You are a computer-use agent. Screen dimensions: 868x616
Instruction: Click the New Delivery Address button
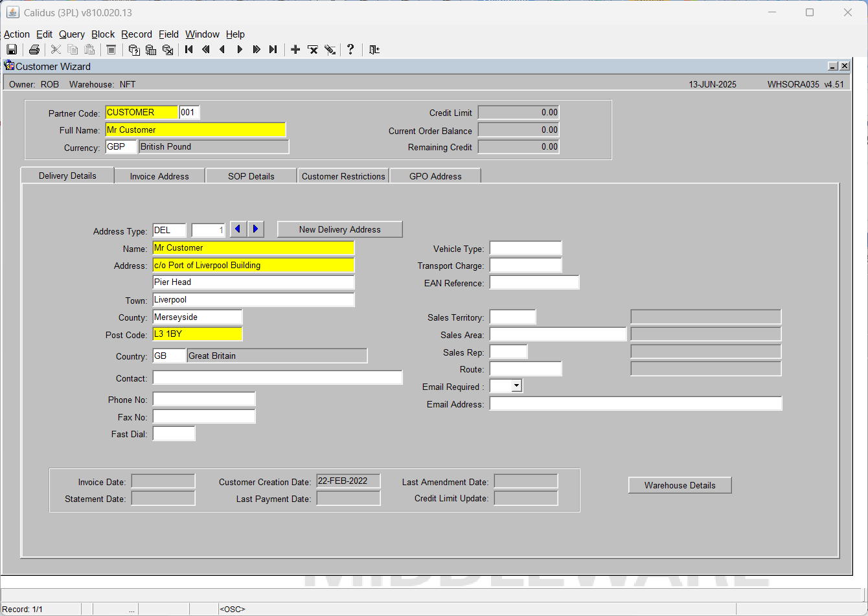(340, 229)
